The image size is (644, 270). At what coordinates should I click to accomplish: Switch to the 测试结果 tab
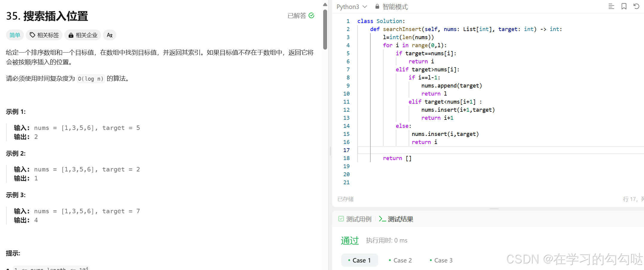401,219
